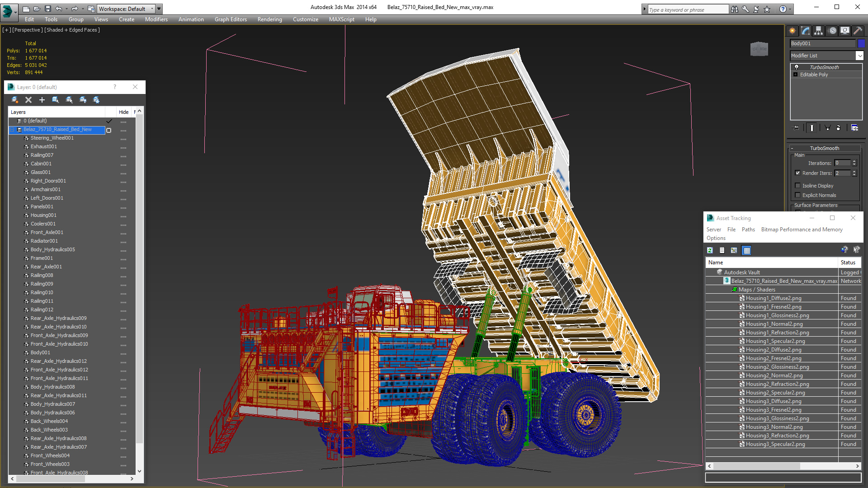Click the New Scene icon in quick access toolbar
This screenshot has height=488, width=868.
tap(26, 9)
